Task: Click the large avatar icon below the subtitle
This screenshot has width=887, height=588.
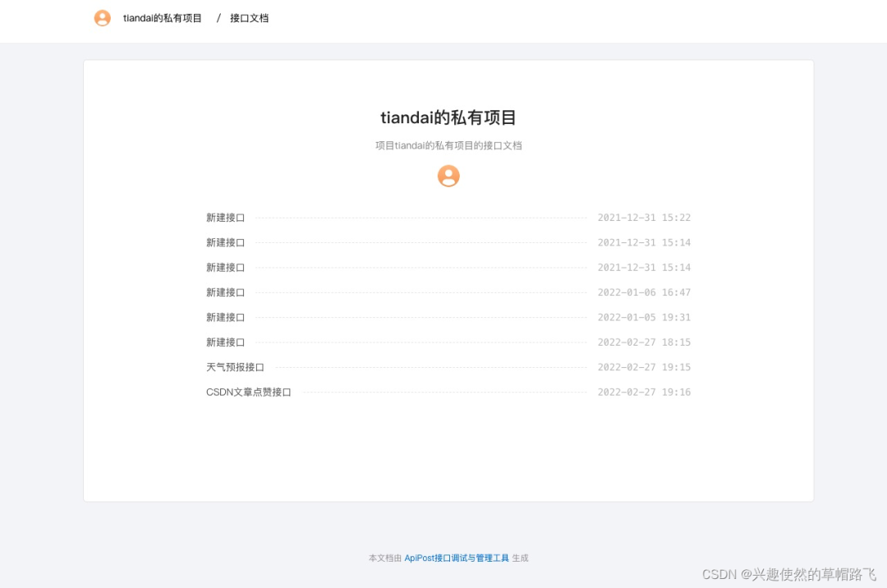Action: click(448, 176)
